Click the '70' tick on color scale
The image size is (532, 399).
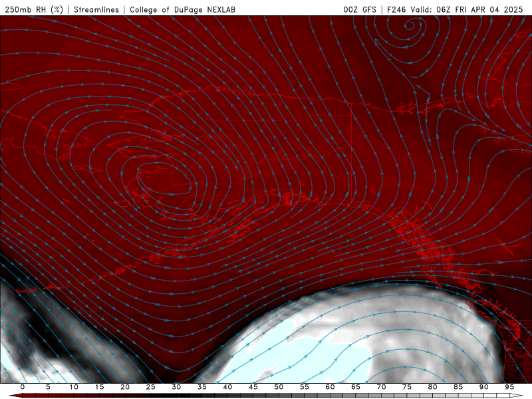pos(381,387)
